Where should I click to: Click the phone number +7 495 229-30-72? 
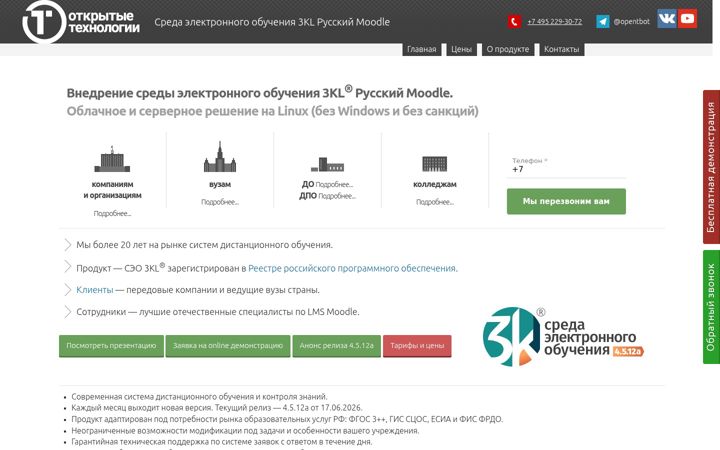click(x=554, y=22)
